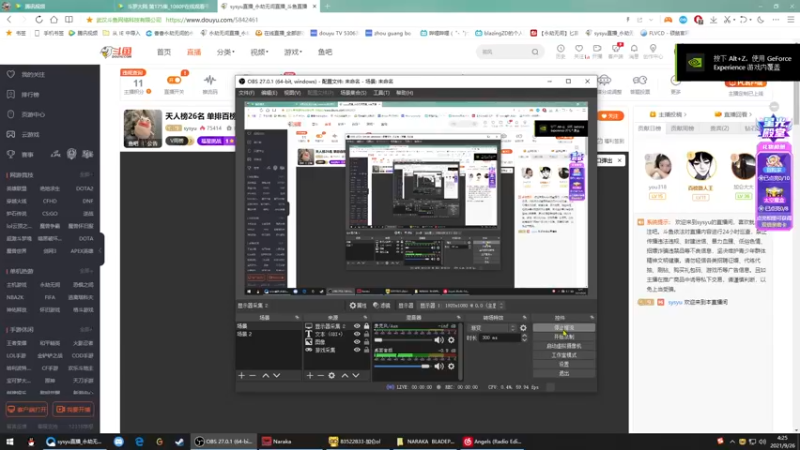Viewport: 800px width, 450px height.
Task: Click Start Virtual Camera button in OBS
Action: 564,346
